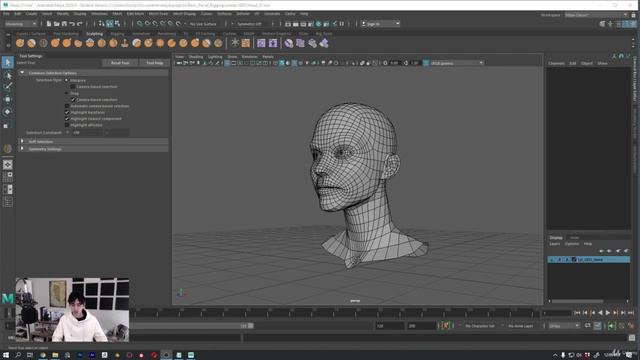
Task: Click the Open Scene folder icon
Action: [56, 24]
